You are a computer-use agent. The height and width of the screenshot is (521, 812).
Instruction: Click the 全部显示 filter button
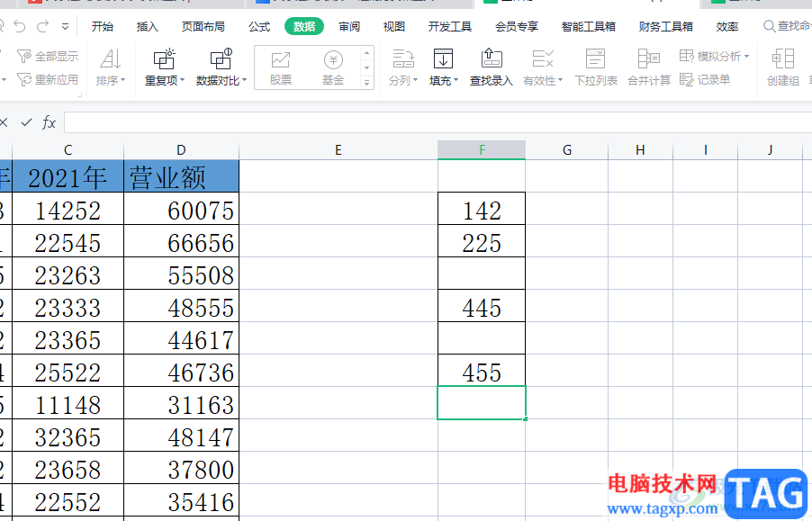click(48, 56)
